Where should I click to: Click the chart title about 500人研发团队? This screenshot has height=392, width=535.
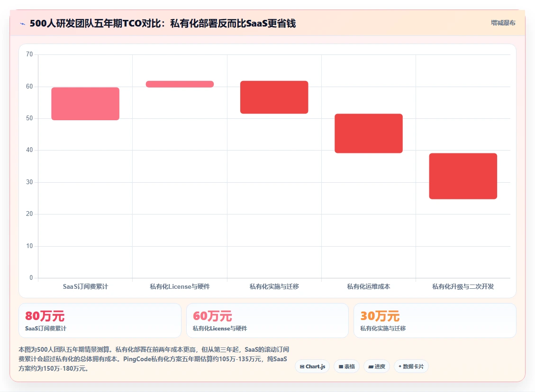(163, 24)
